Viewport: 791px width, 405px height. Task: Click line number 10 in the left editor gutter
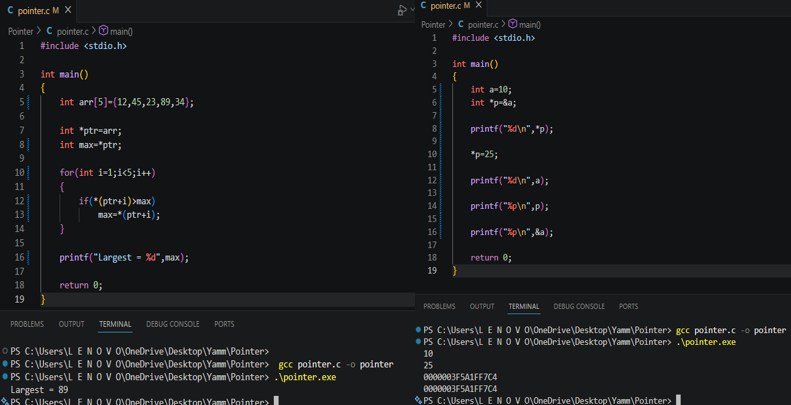tap(20, 172)
